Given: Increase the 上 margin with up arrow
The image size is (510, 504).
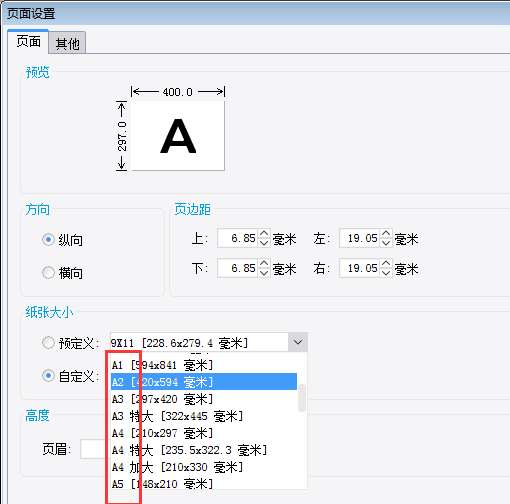Looking at the screenshot, I should (264, 233).
